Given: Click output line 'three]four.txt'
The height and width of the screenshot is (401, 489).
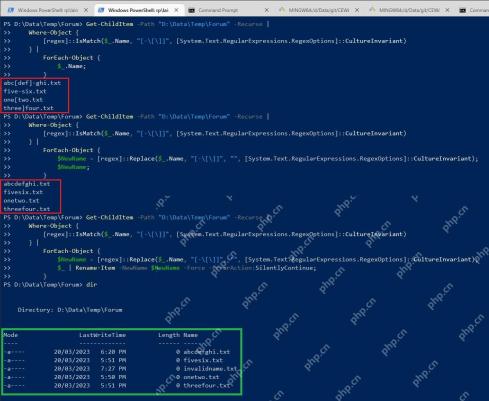Looking at the screenshot, I should pyautogui.click(x=29, y=108).
